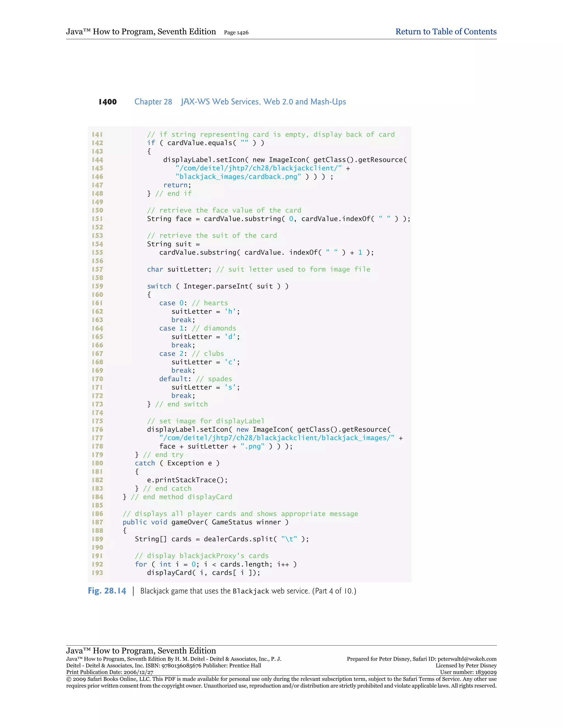Image resolution: width=563 pixels, height=728 pixels.
Task: Click the Page 1426 label in header
Action: (236, 33)
